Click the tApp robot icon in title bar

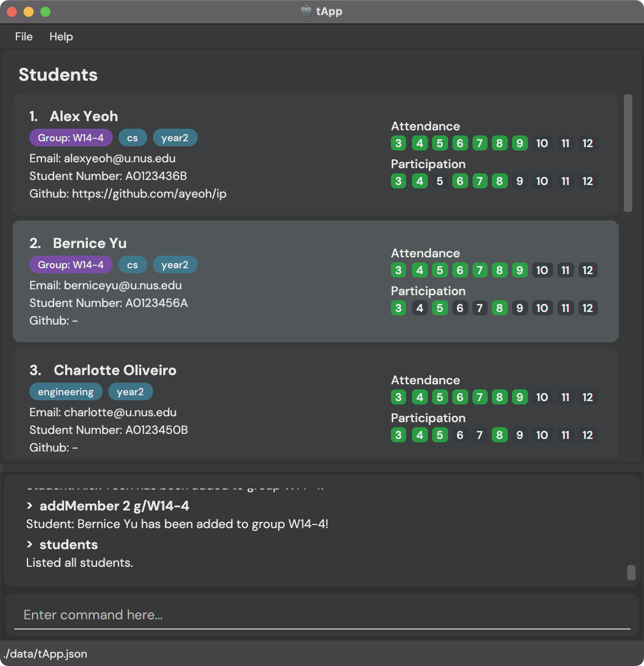click(x=306, y=11)
